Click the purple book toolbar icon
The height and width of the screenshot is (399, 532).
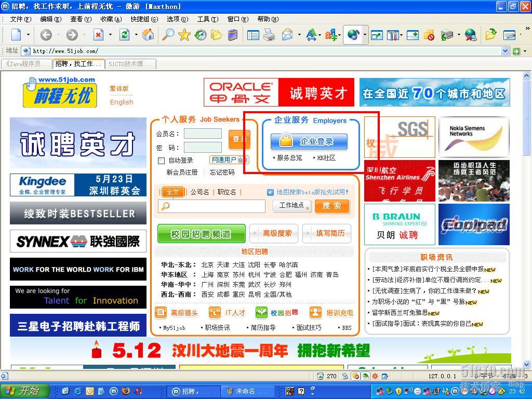click(x=232, y=35)
